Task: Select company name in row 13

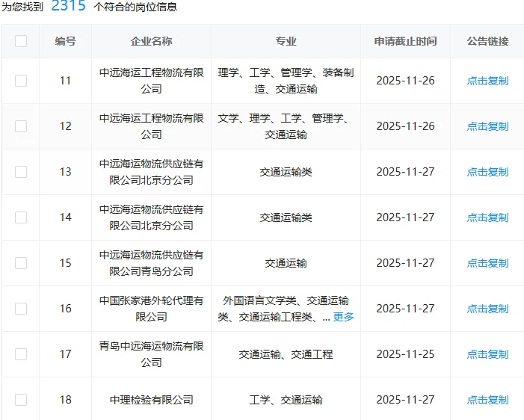Action: pyautogui.click(x=152, y=172)
